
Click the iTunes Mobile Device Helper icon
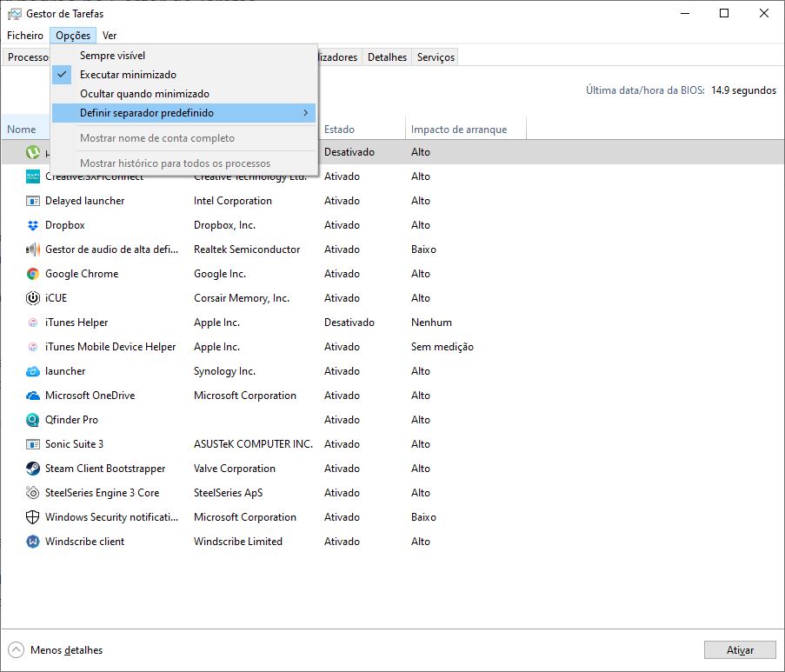click(32, 347)
